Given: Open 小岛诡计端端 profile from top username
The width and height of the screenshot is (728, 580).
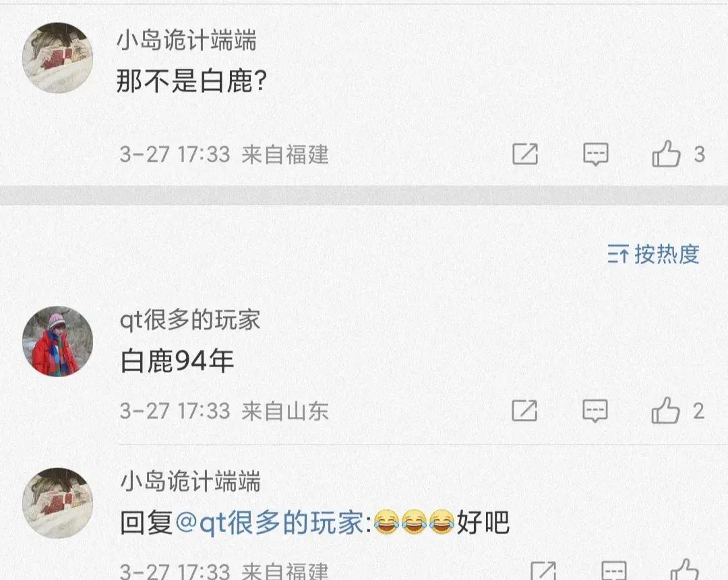Looking at the screenshot, I should [187, 40].
